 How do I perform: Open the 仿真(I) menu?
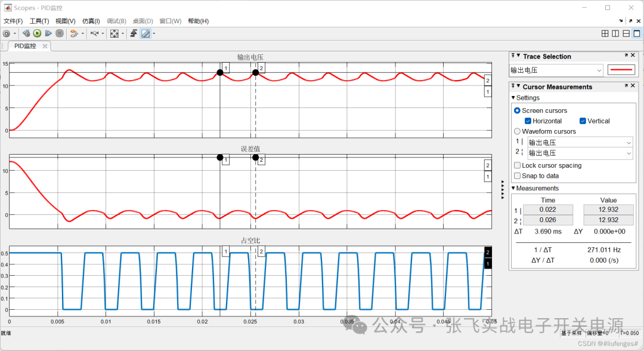91,21
